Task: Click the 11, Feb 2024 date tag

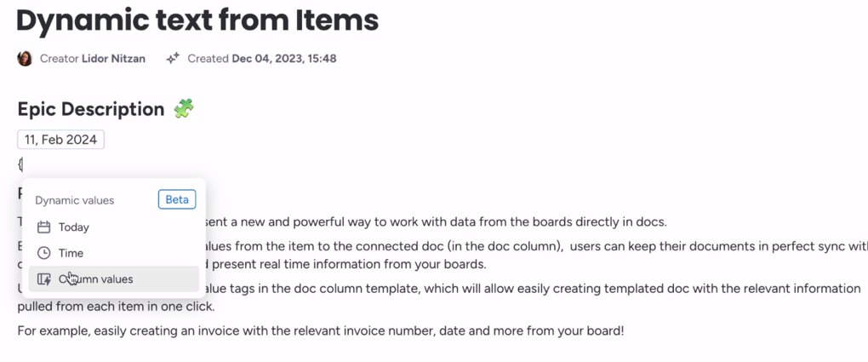Action: (x=61, y=140)
